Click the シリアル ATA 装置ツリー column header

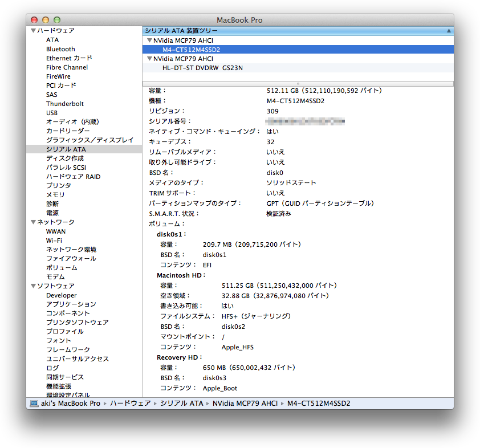298,31
